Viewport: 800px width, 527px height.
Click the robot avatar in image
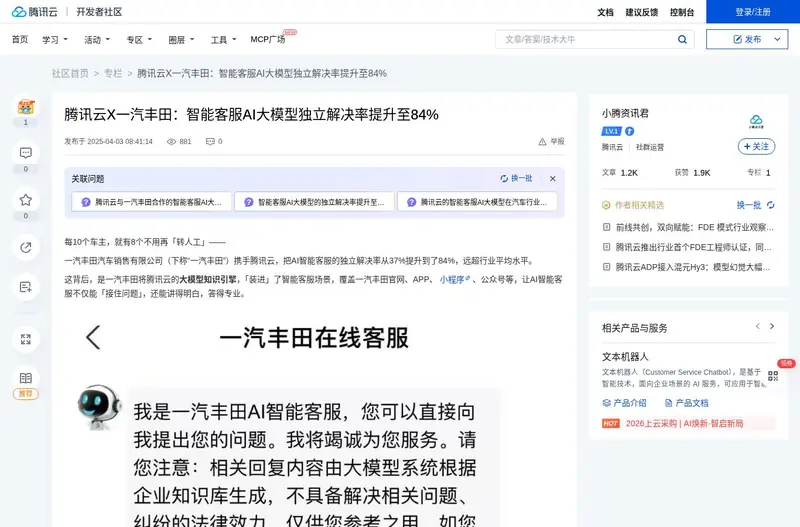(x=99, y=407)
